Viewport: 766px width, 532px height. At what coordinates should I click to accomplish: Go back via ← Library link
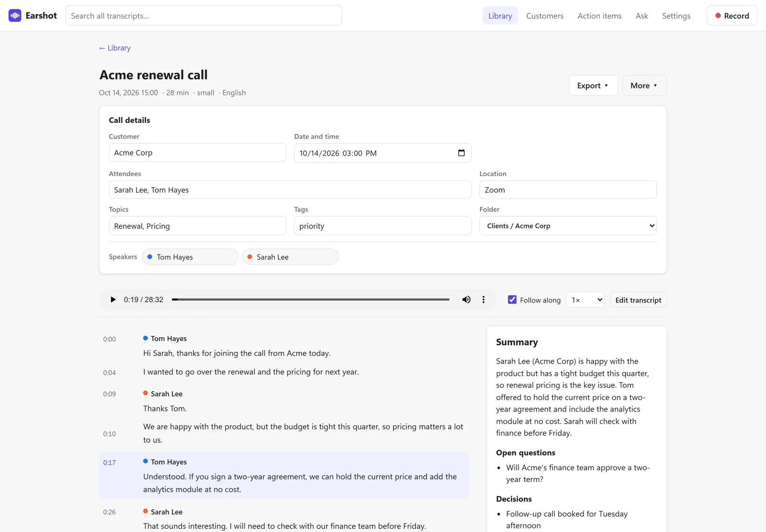pos(115,48)
